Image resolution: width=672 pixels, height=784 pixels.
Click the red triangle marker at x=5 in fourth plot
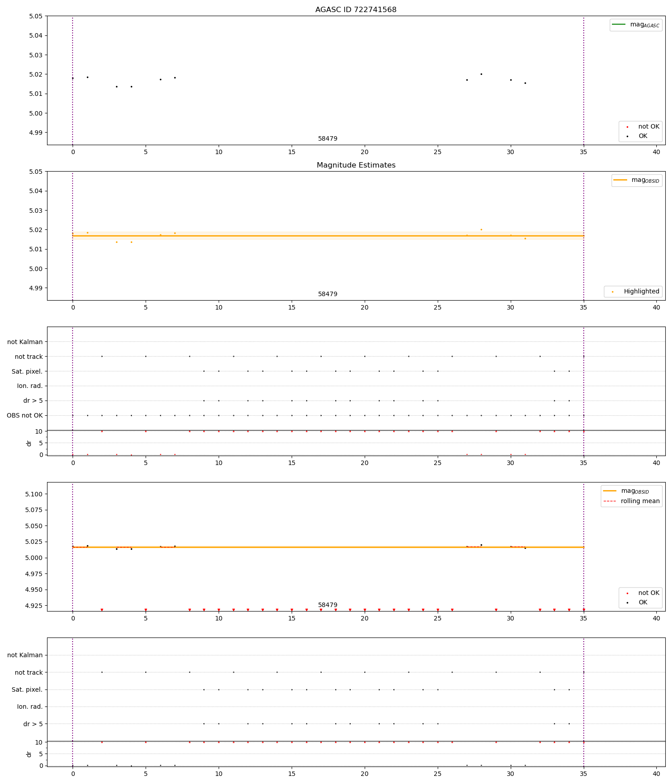click(x=146, y=610)
